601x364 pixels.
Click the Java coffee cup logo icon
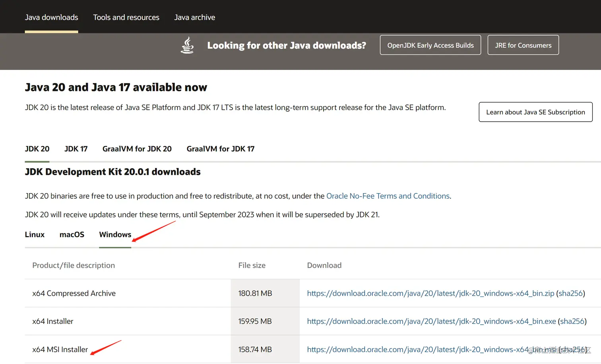tap(187, 45)
